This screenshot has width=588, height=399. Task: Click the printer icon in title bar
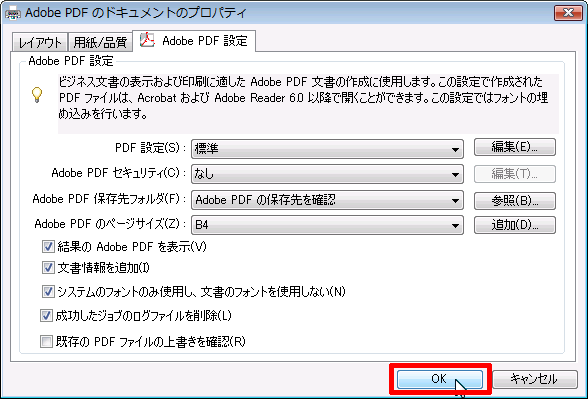click(x=12, y=13)
